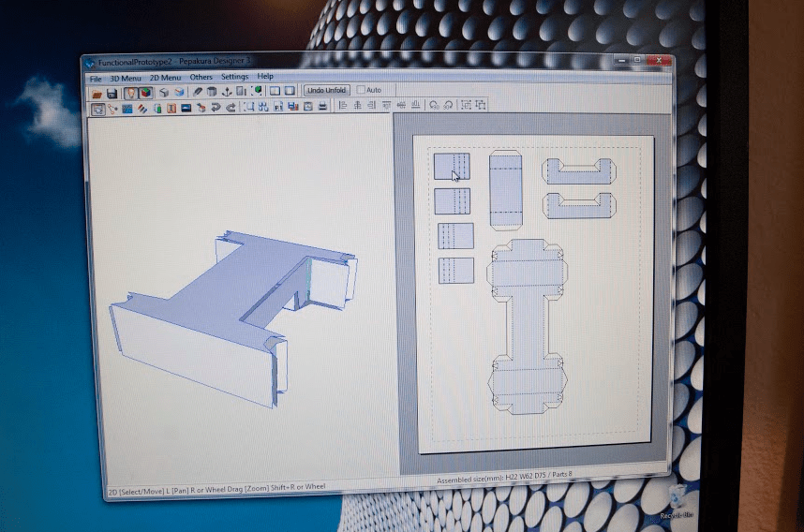Select the large dumbbell-shaped unfolded part
This screenshot has width=804, height=532.
coord(528,327)
